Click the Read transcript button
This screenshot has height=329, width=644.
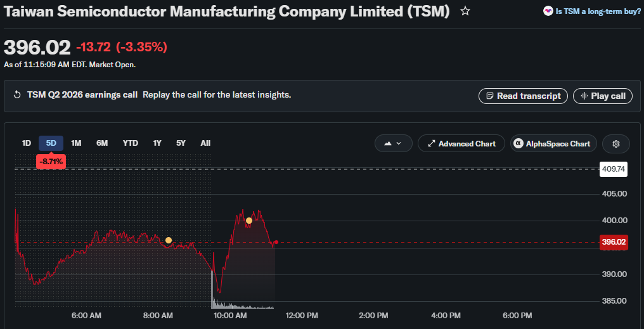point(524,96)
